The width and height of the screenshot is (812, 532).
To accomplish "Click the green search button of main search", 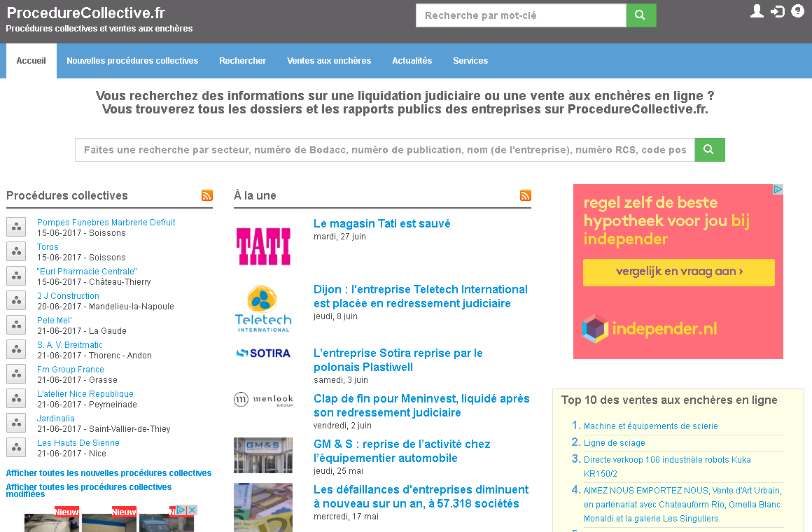I will pyautogui.click(x=710, y=149).
